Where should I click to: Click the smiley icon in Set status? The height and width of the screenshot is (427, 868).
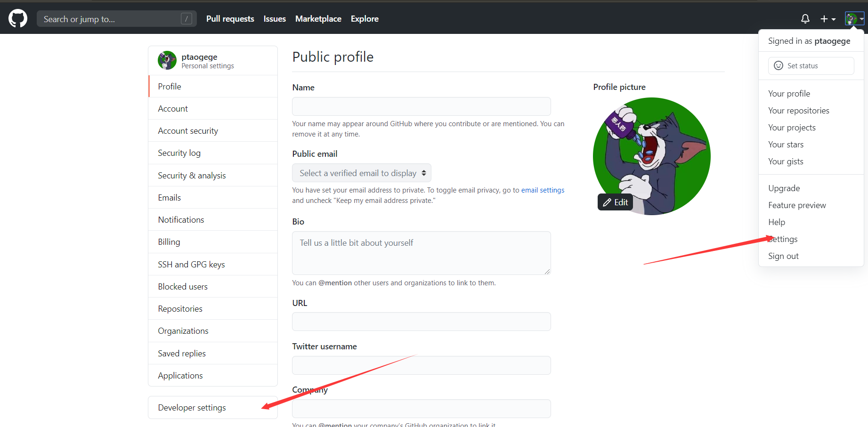(x=779, y=65)
